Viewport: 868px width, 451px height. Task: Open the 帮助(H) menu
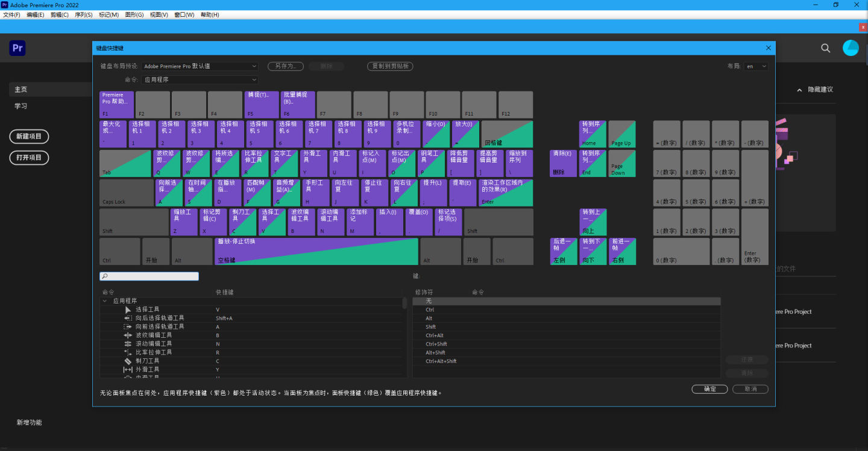pos(209,14)
